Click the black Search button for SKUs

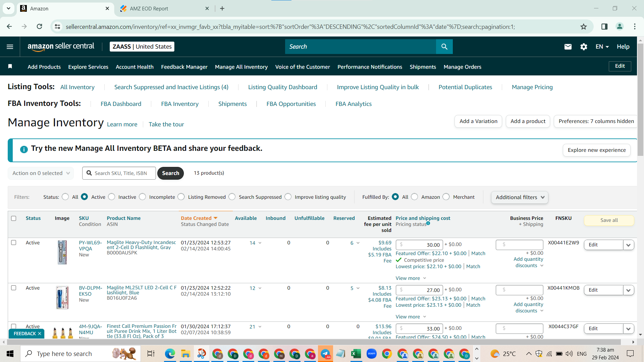[x=170, y=173]
